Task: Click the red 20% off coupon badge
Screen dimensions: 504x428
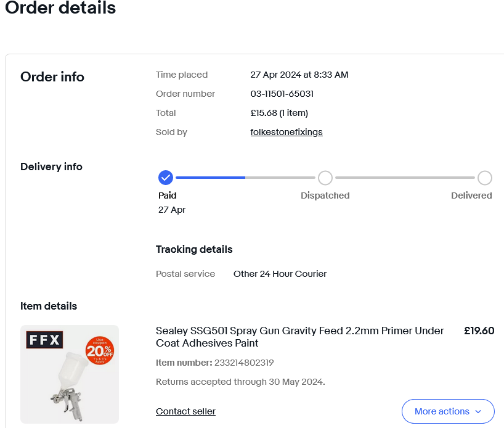Action: [x=99, y=350]
